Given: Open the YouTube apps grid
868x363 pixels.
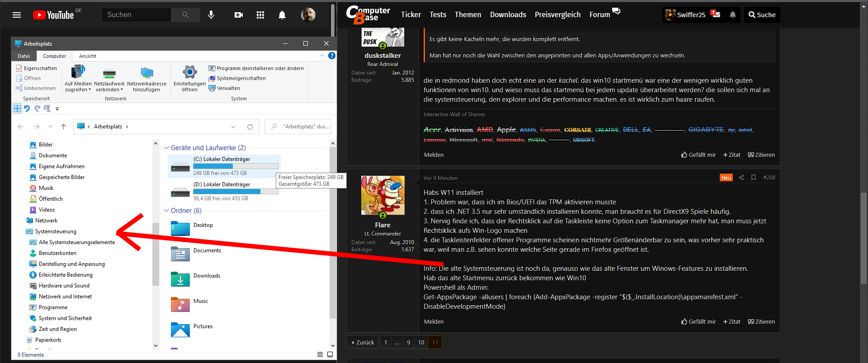Looking at the screenshot, I should tap(260, 15).
